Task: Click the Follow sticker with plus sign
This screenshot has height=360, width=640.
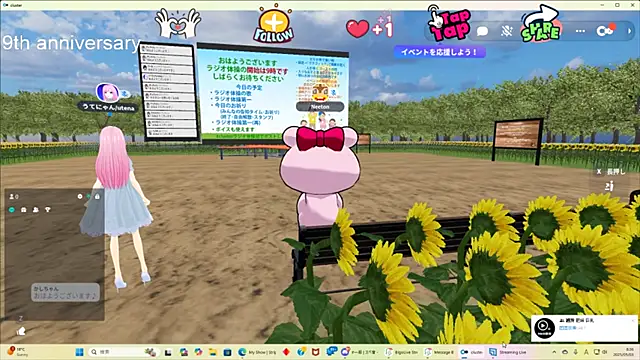Action: click(273, 24)
